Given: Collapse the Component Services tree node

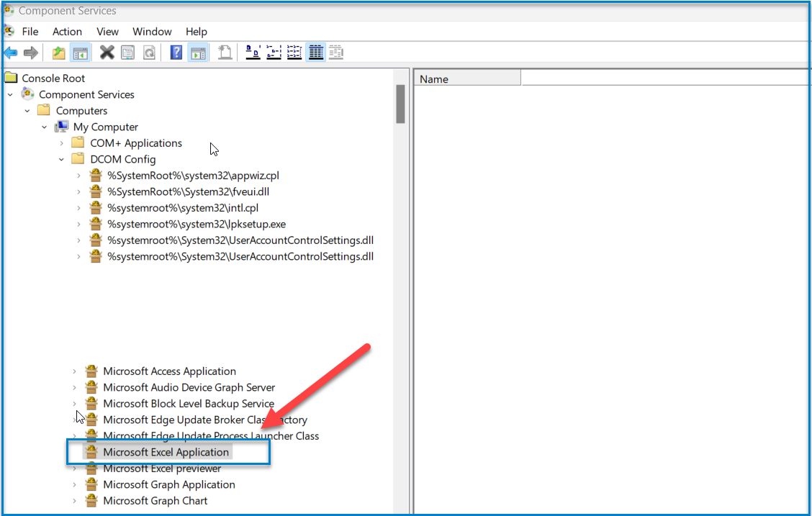Looking at the screenshot, I should 10,95.
